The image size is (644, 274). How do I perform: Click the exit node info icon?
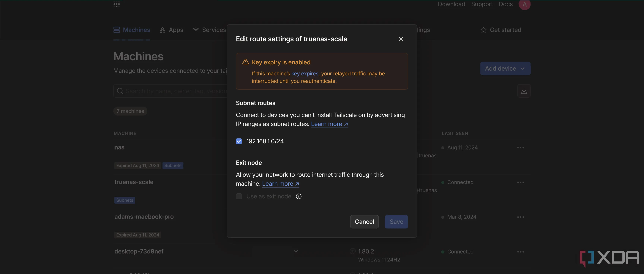pyautogui.click(x=299, y=196)
